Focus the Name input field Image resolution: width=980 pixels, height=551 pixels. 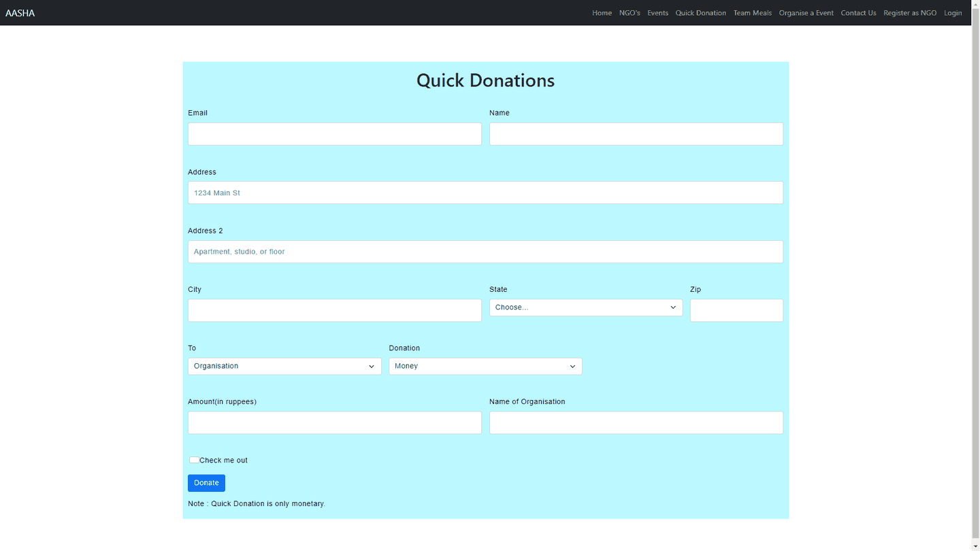636,134
